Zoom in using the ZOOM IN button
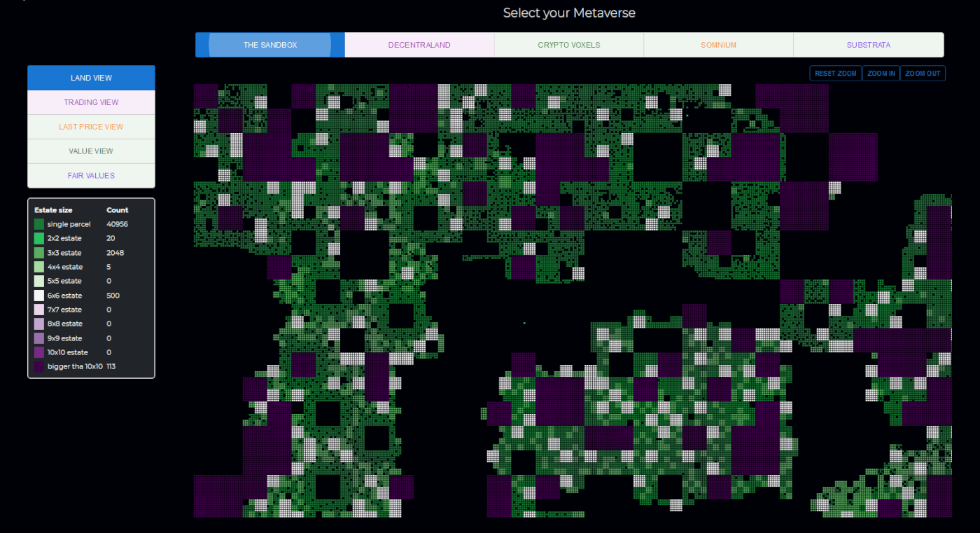The image size is (980, 533). pos(881,73)
